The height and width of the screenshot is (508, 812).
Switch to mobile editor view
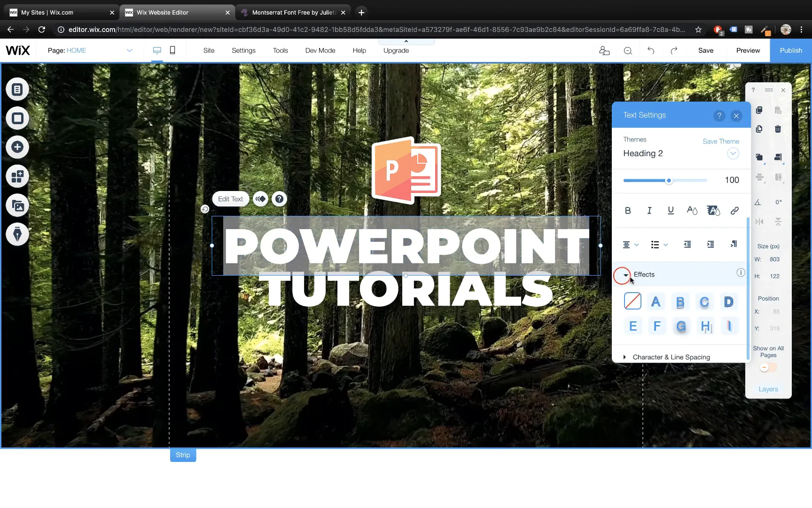pos(172,50)
